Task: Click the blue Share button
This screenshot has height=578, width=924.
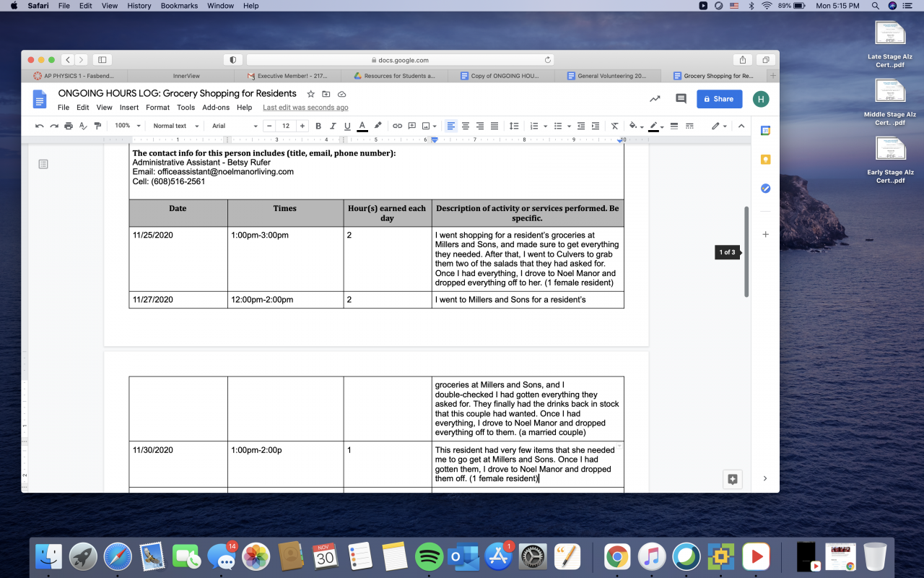Action: [x=719, y=99]
